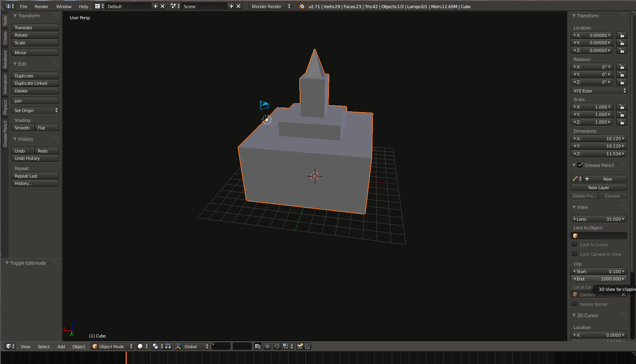
Task: Click the OpenGL render animation clapper icon
Action: (x=307, y=346)
